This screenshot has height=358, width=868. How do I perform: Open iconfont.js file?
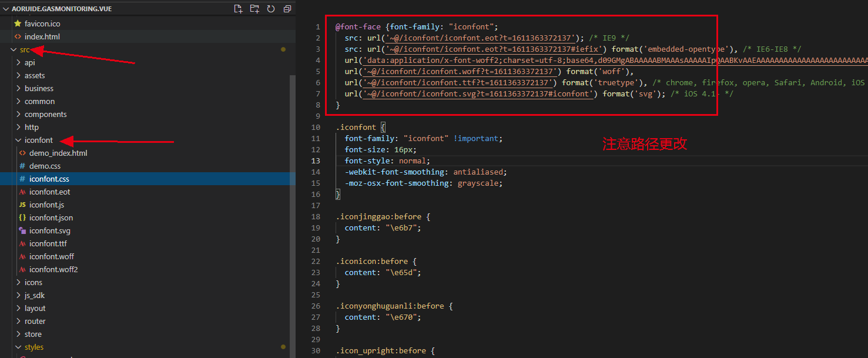46,205
